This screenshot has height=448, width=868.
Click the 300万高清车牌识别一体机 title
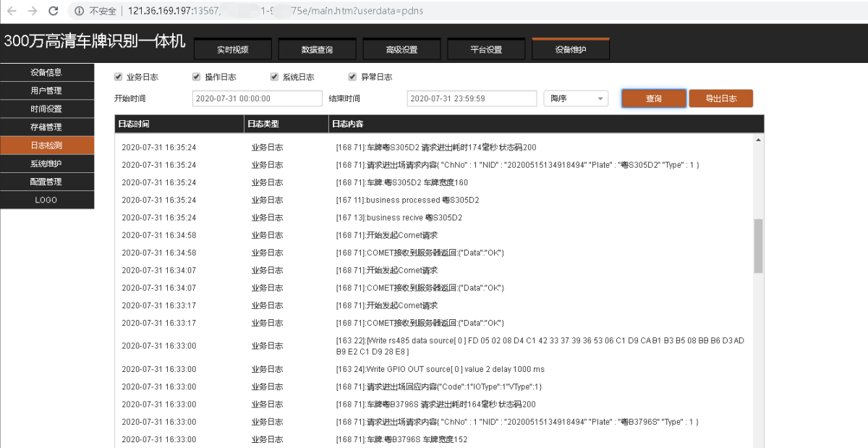pos(95,41)
